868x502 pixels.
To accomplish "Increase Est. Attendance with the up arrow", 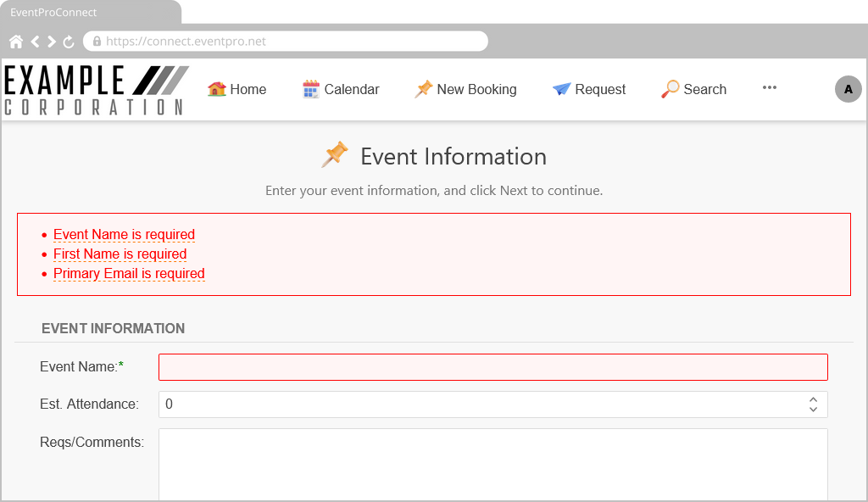I will coord(813,399).
